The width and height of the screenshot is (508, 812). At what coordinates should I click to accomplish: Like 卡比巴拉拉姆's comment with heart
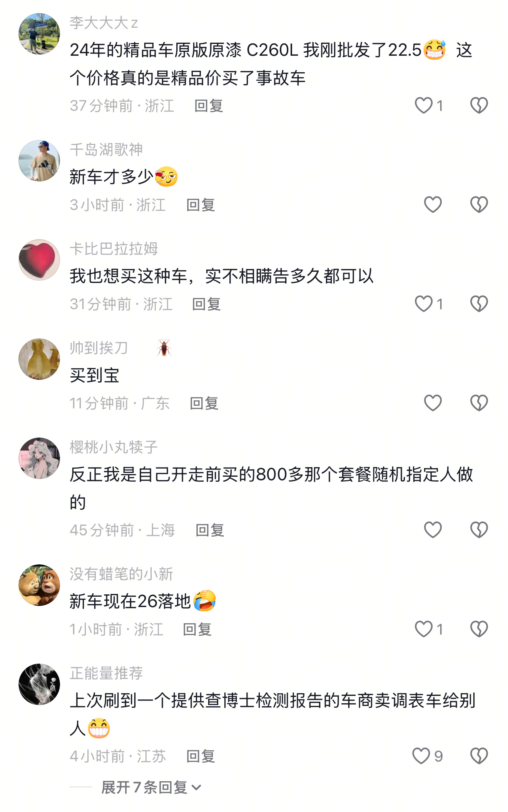pos(423,304)
